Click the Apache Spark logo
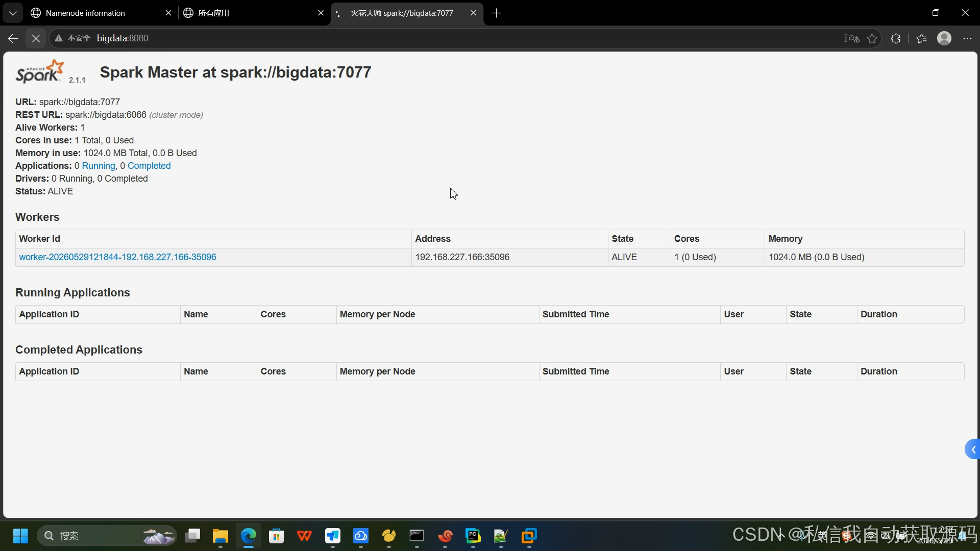 coord(40,71)
